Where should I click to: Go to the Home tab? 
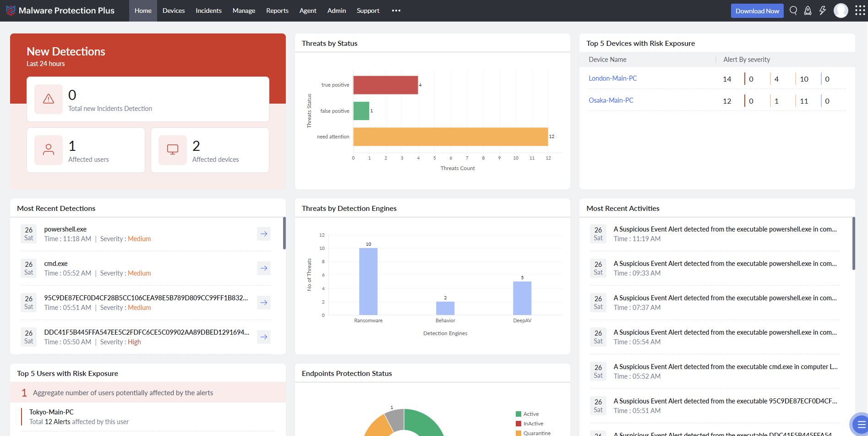click(143, 11)
